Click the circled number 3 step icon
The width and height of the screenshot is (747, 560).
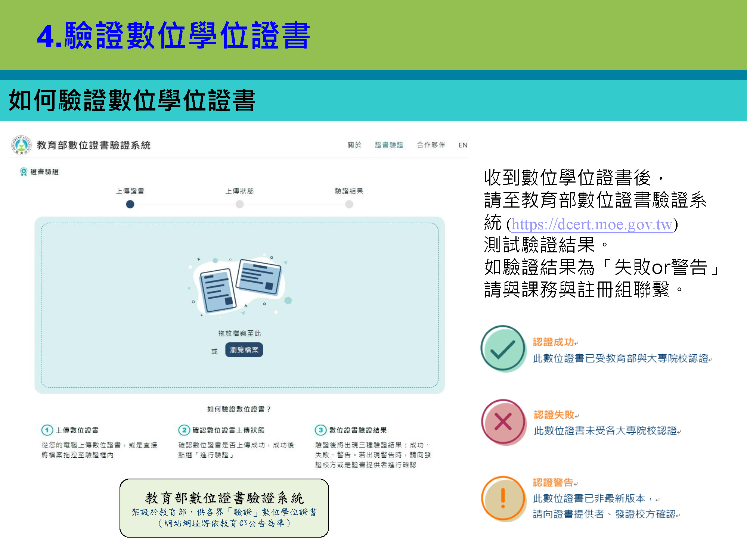pos(320,430)
